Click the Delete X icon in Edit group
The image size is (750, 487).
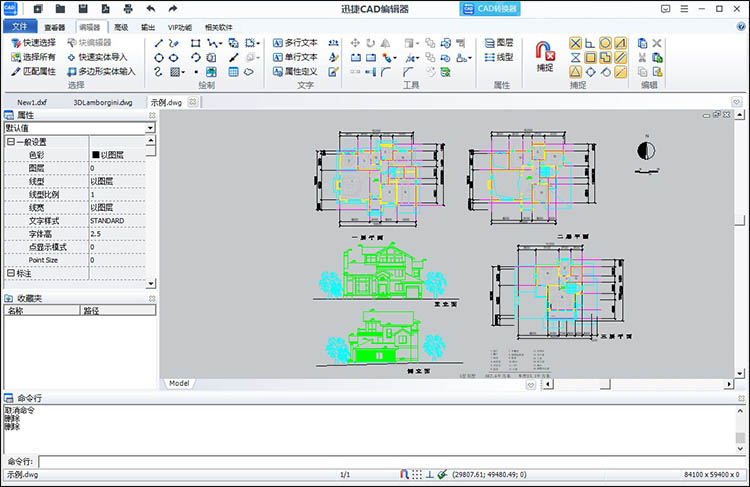pos(657,43)
